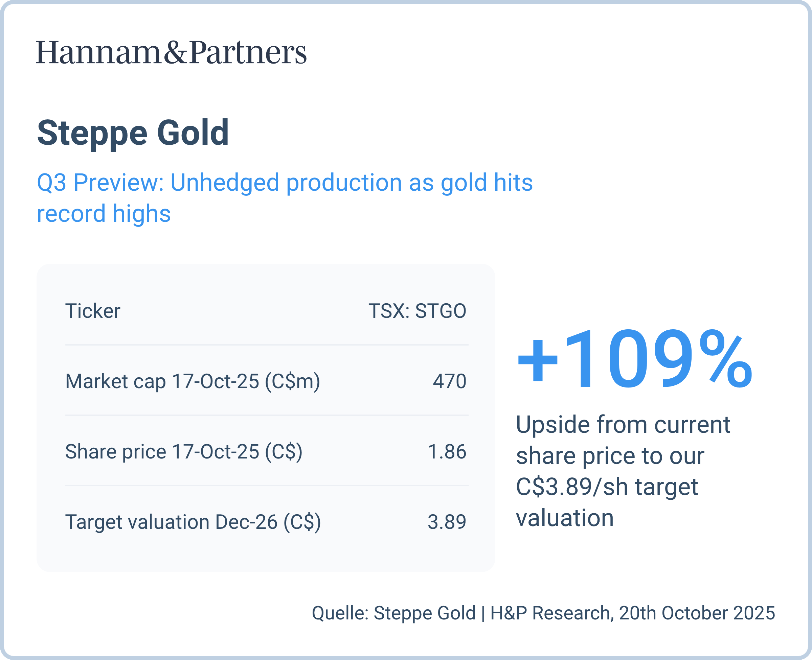The height and width of the screenshot is (660, 812).
Task: Click the word Quelle in the footer
Action: tap(340, 613)
